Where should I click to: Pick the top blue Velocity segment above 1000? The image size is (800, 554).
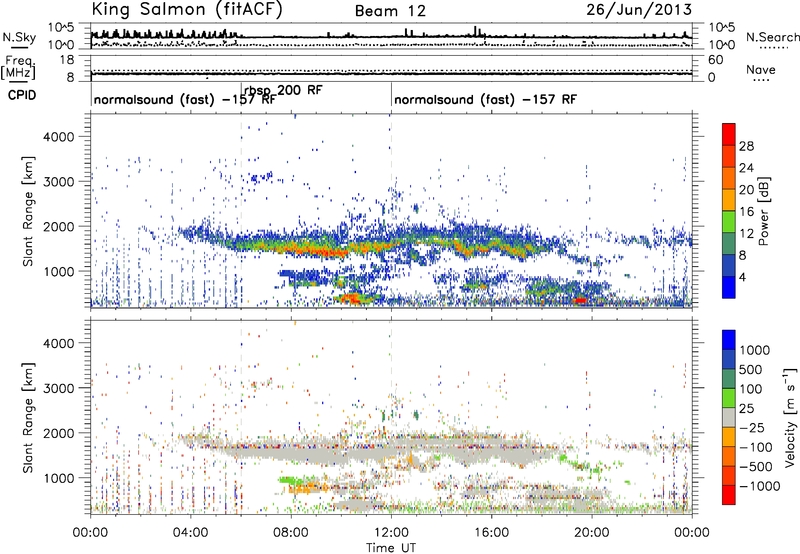(x=729, y=340)
